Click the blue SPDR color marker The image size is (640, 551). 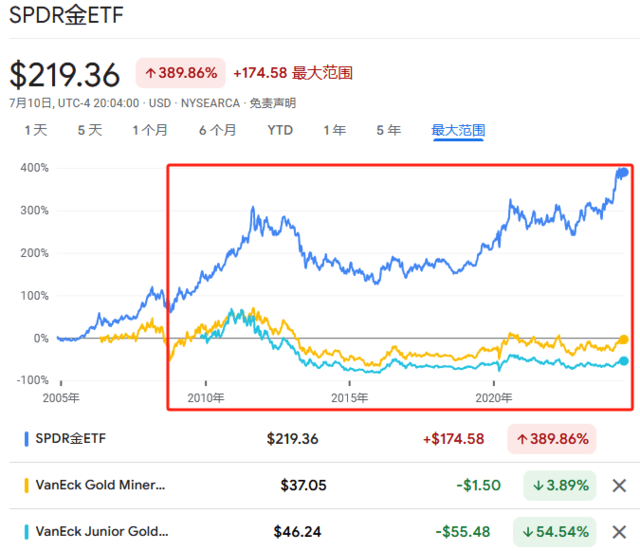(x=26, y=439)
